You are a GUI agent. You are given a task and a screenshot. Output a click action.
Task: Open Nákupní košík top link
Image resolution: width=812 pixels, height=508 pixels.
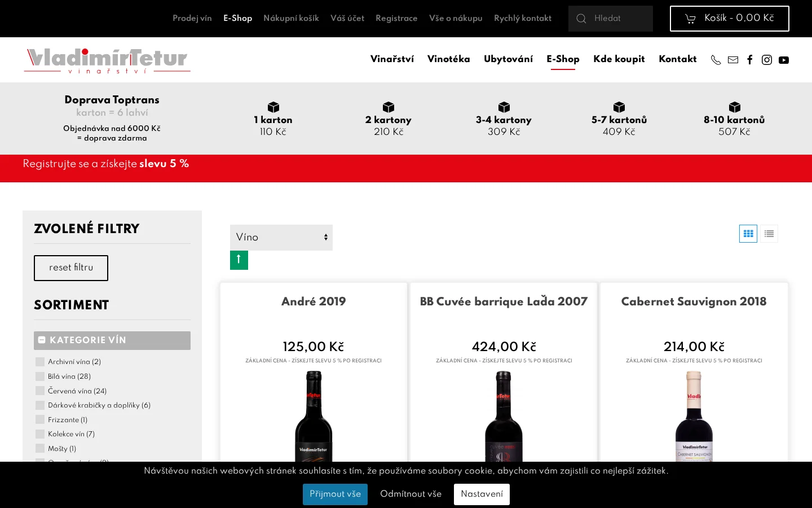pyautogui.click(x=291, y=19)
